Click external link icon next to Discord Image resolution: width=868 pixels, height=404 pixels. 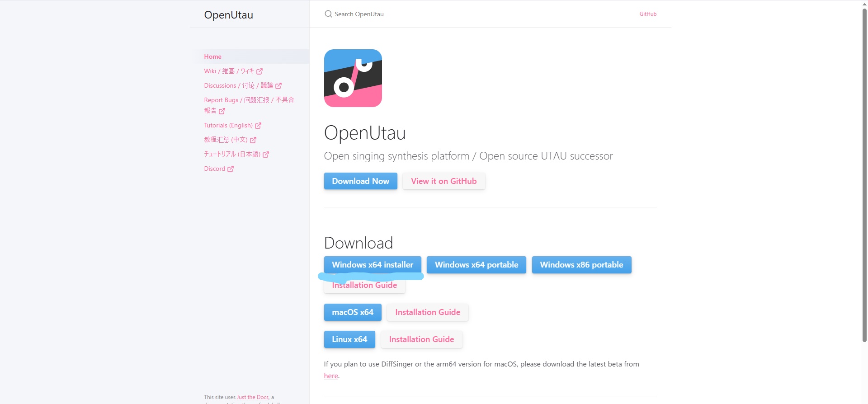point(231,169)
